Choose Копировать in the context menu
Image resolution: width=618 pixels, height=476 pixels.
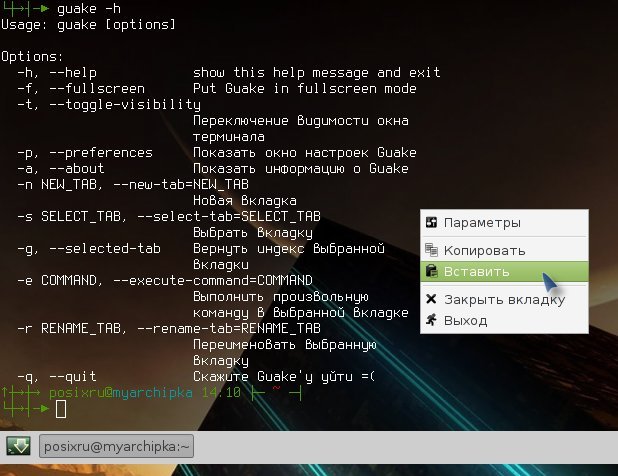pos(504,250)
